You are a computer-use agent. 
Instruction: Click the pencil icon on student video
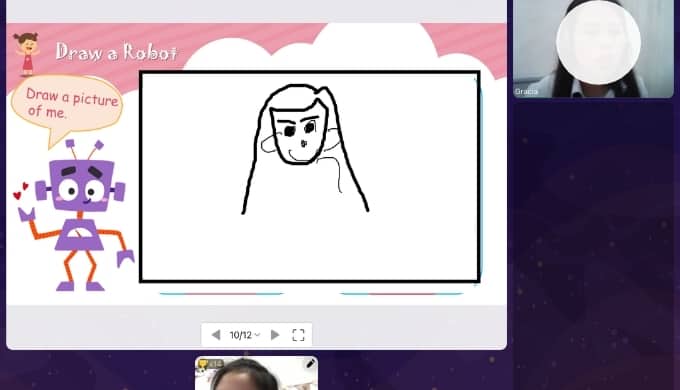311,364
